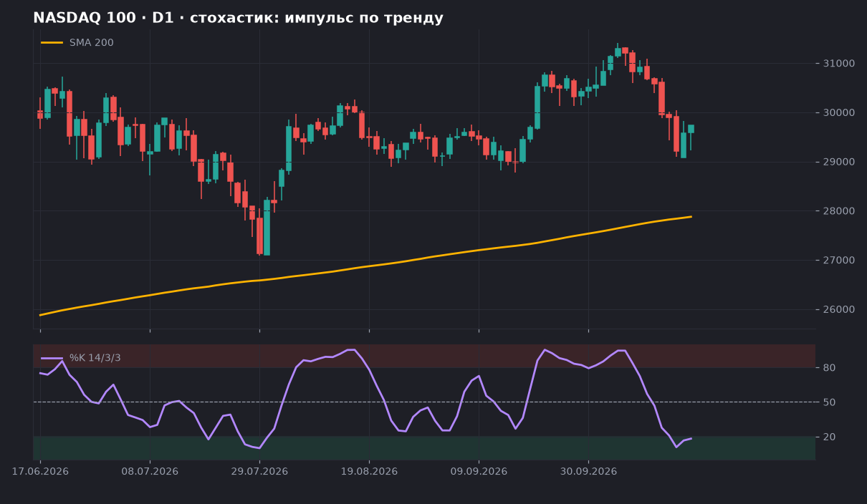Click the 08.07.2026 date label

click(150, 472)
